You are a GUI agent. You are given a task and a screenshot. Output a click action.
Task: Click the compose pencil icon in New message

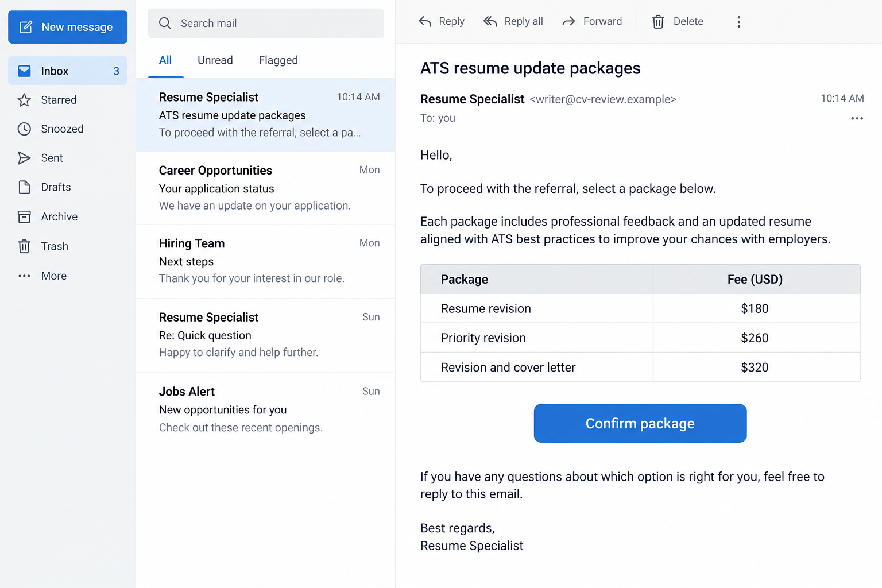[26, 27]
